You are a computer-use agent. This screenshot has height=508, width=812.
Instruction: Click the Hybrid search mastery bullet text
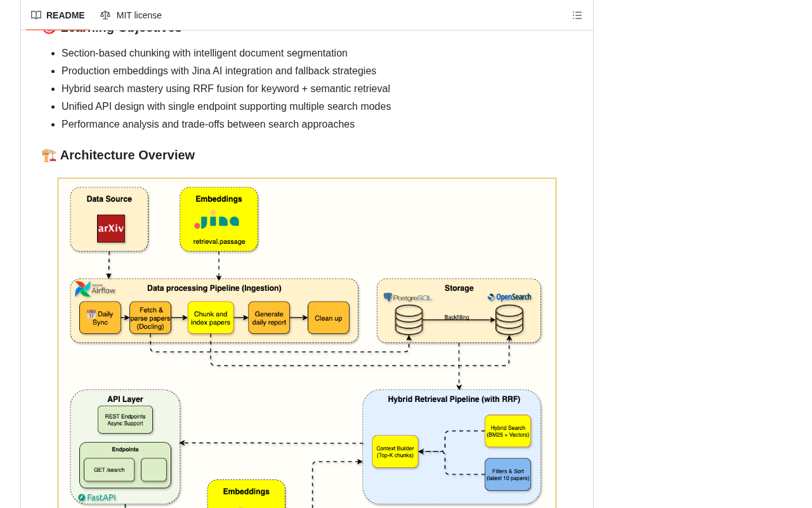226,89
